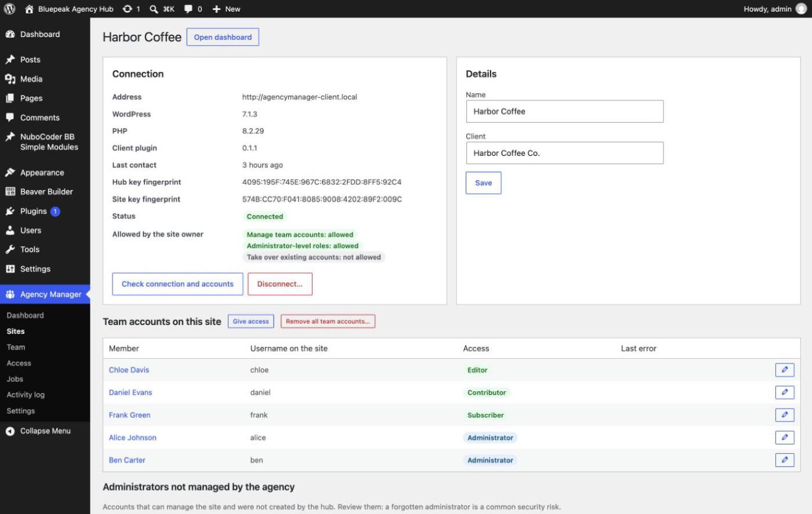Viewport: 812px width, 514px height.
Task: Click the Users icon in sidebar
Action: (10, 230)
